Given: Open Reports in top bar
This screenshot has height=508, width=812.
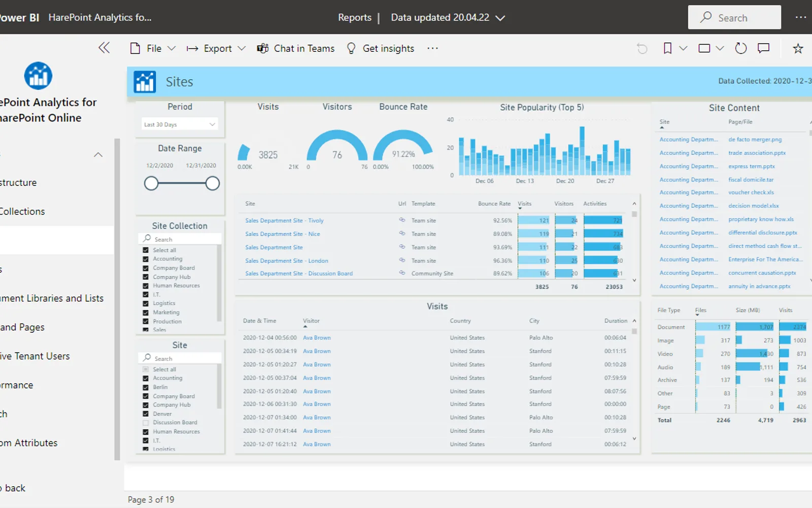Looking at the screenshot, I should point(355,17).
